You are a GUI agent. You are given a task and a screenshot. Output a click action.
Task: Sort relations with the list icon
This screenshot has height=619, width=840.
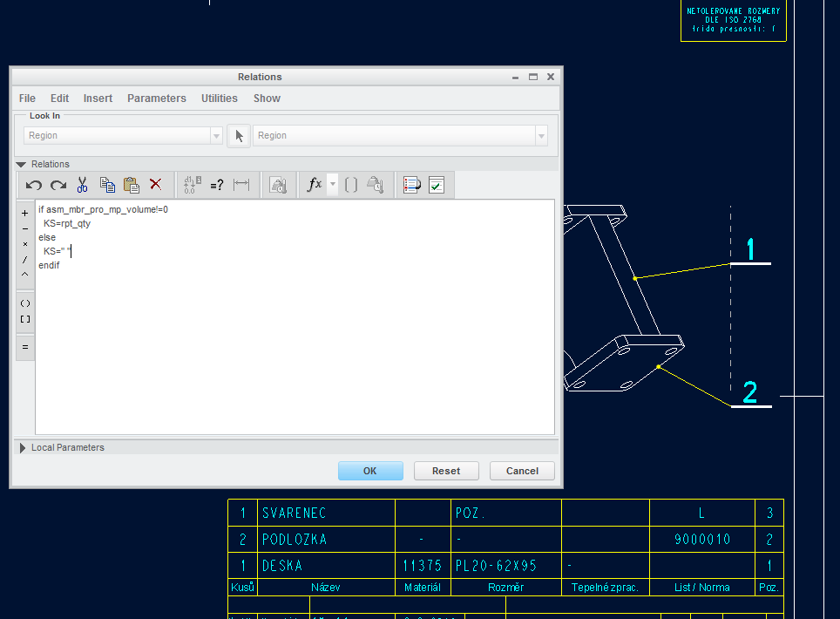tap(411, 186)
